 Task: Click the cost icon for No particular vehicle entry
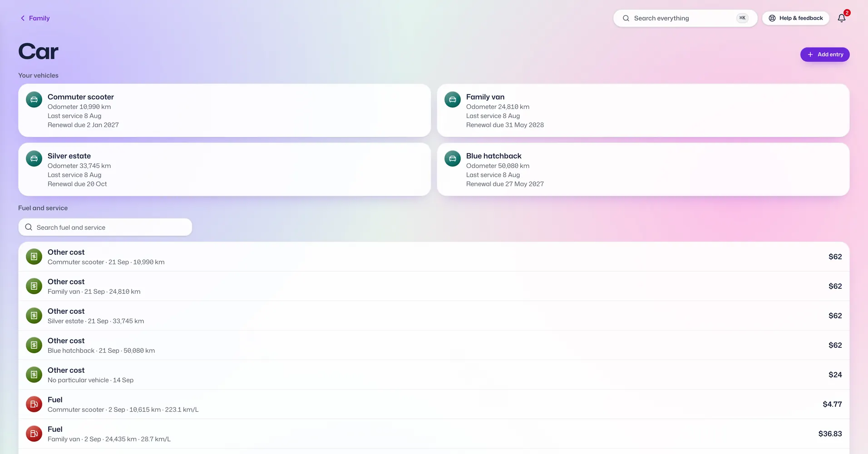(34, 375)
